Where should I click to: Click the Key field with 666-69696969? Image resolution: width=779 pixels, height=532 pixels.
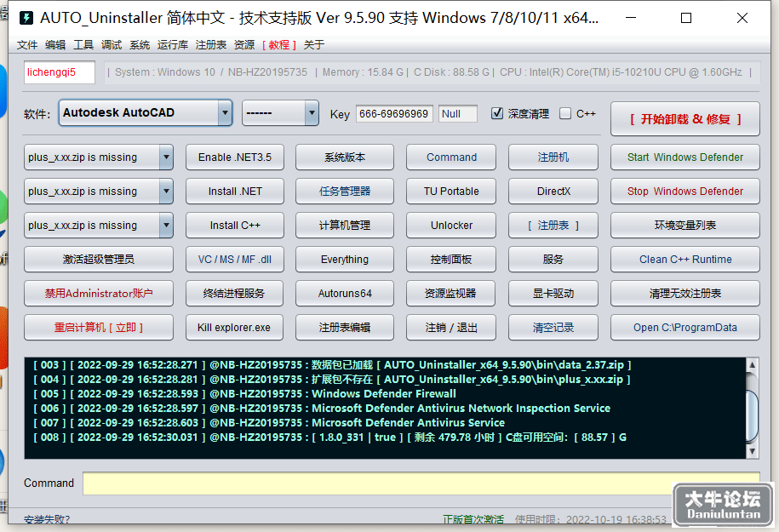click(394, 114)
